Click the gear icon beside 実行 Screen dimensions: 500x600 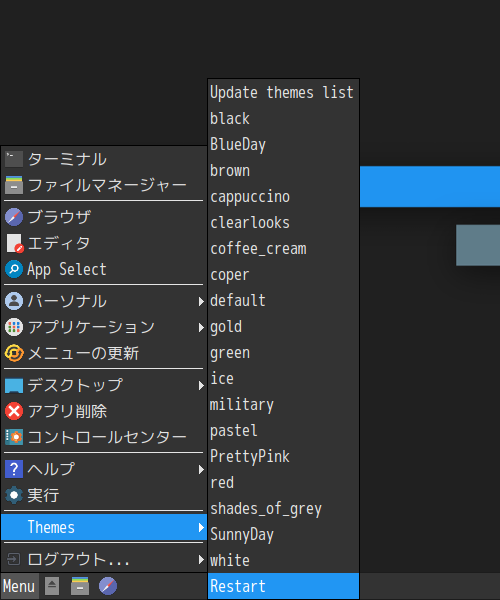coord(14,496)
